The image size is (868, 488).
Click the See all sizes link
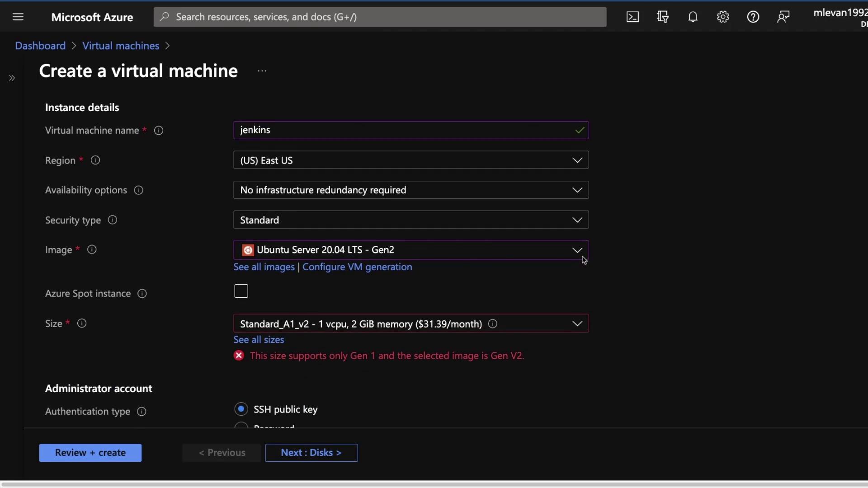coord(259,340)
